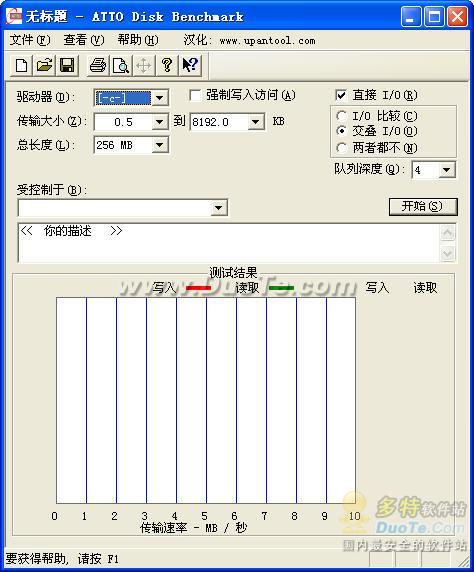Expand the 传输大小 minimum 0.5 dropdown
The width and height of the screenshot is (474, 572).
159,122
